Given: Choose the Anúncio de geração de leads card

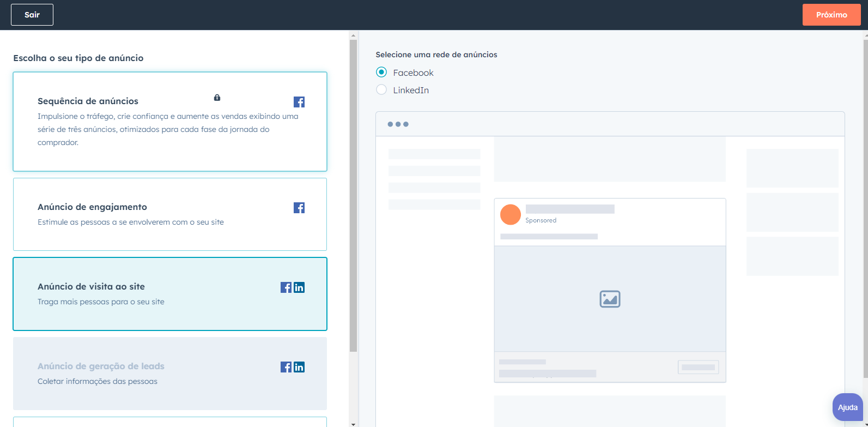Looking at the screenshot, I should click(170, 374).
